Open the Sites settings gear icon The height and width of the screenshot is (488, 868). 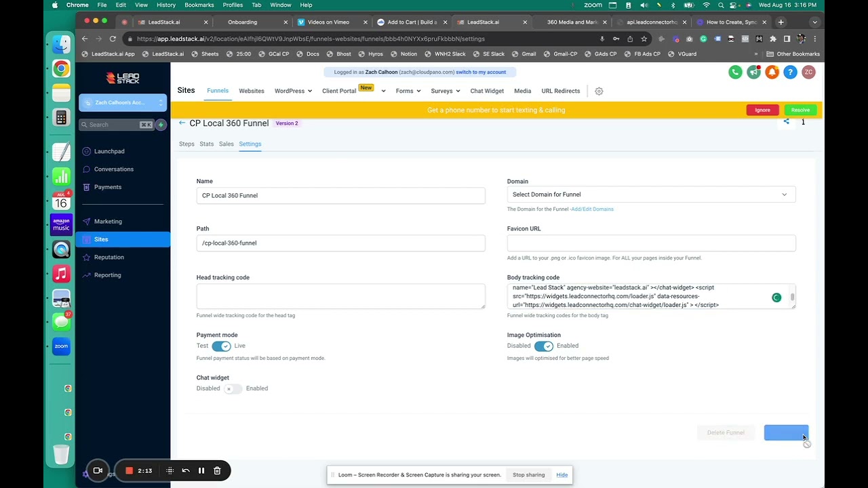coord(599,91)
